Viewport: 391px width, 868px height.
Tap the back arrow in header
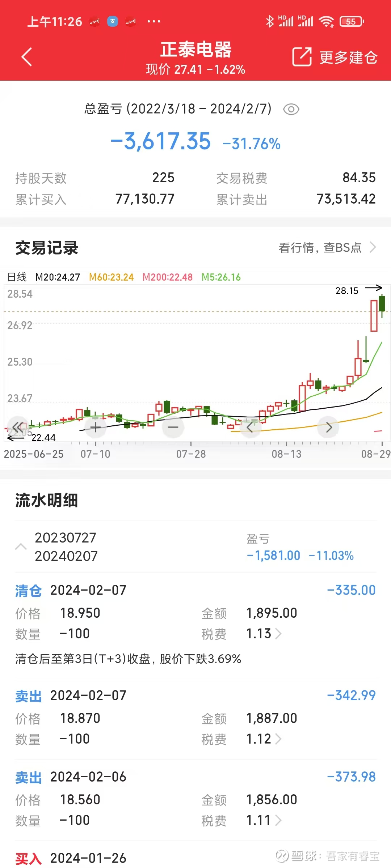[x=27, y=57]
